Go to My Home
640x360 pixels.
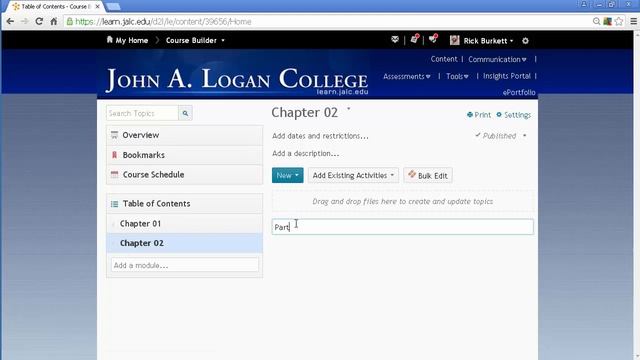click(x=127, y=40)
